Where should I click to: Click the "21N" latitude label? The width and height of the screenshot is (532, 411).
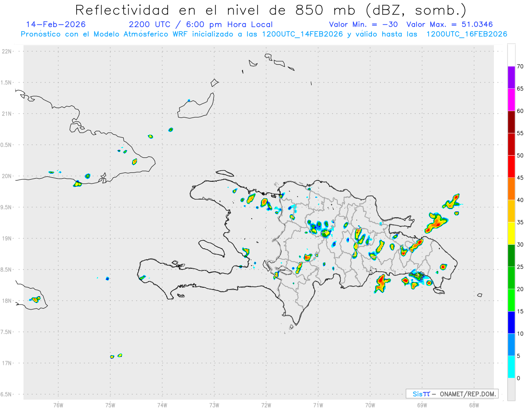(x=7, y=114)
